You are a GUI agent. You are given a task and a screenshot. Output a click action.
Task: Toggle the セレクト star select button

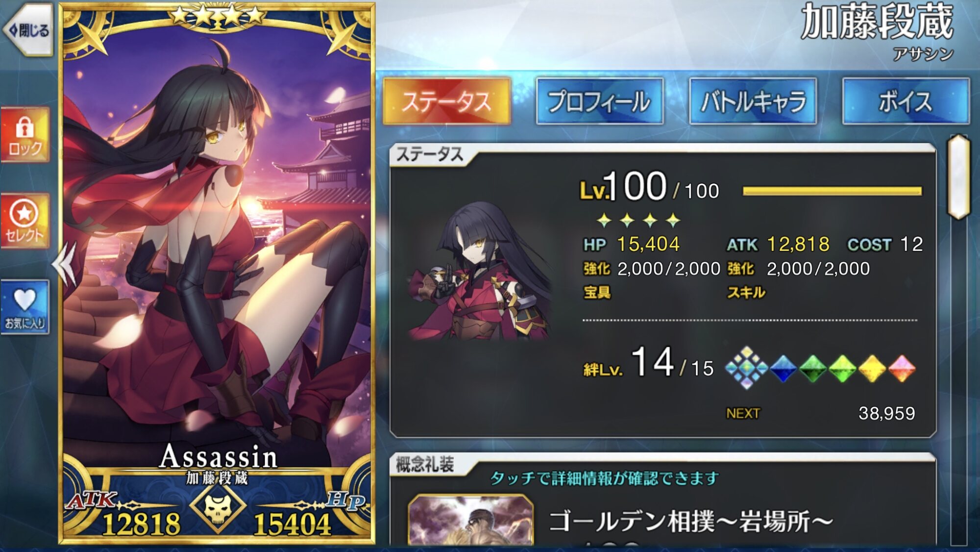[x=25, y=221]
